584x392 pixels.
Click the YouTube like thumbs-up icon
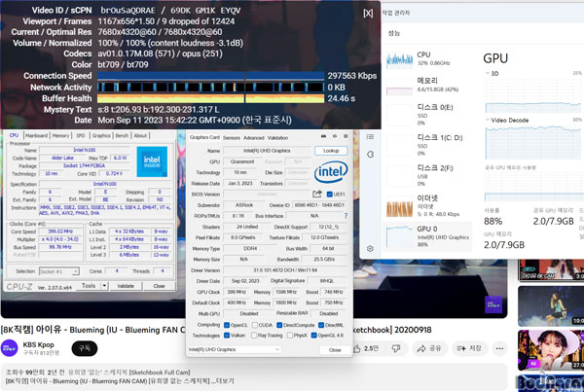357,348
